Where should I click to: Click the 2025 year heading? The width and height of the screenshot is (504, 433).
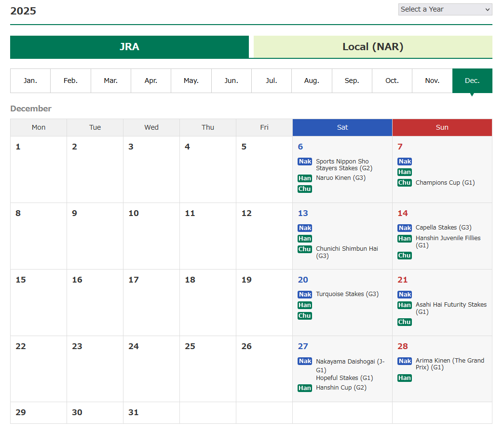tap(23, 11)
